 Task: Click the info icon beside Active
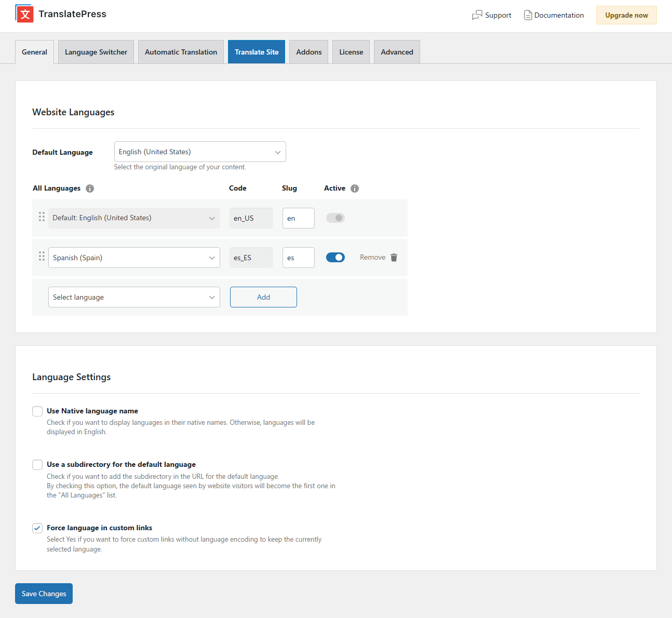pos(355,189)
